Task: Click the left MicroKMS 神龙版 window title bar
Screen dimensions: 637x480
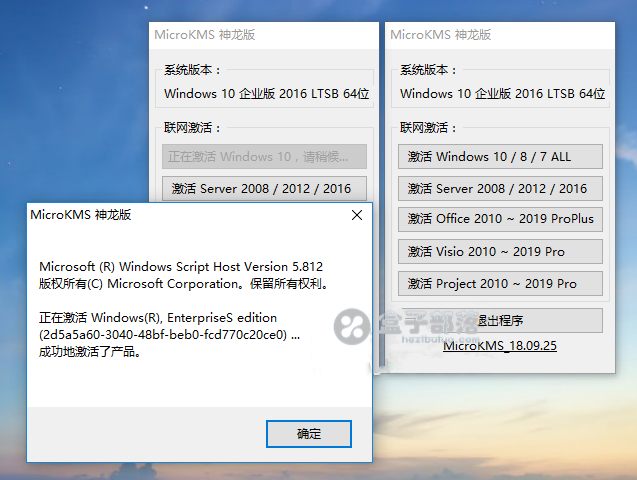Action: pyautogui.click(x=264, y=35)
